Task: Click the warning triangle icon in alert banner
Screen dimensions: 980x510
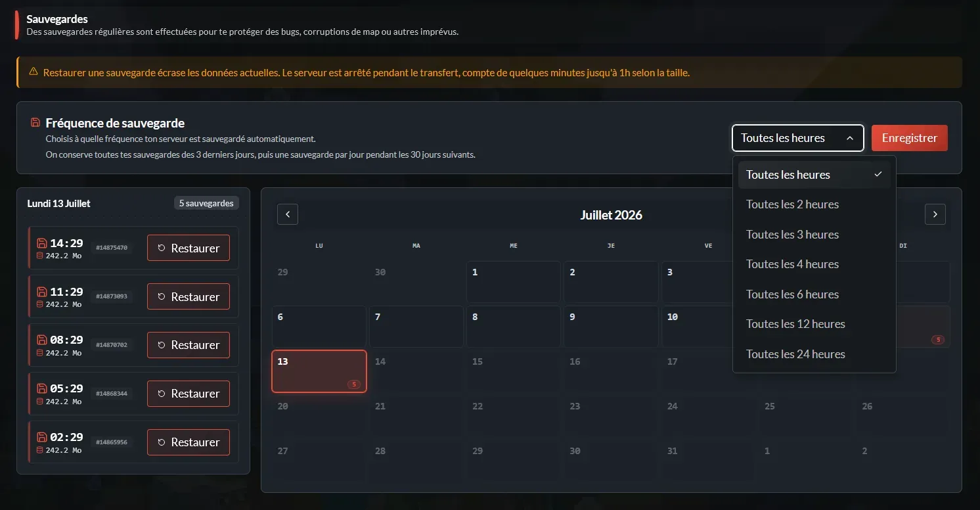Action: (x=33, y=72)
